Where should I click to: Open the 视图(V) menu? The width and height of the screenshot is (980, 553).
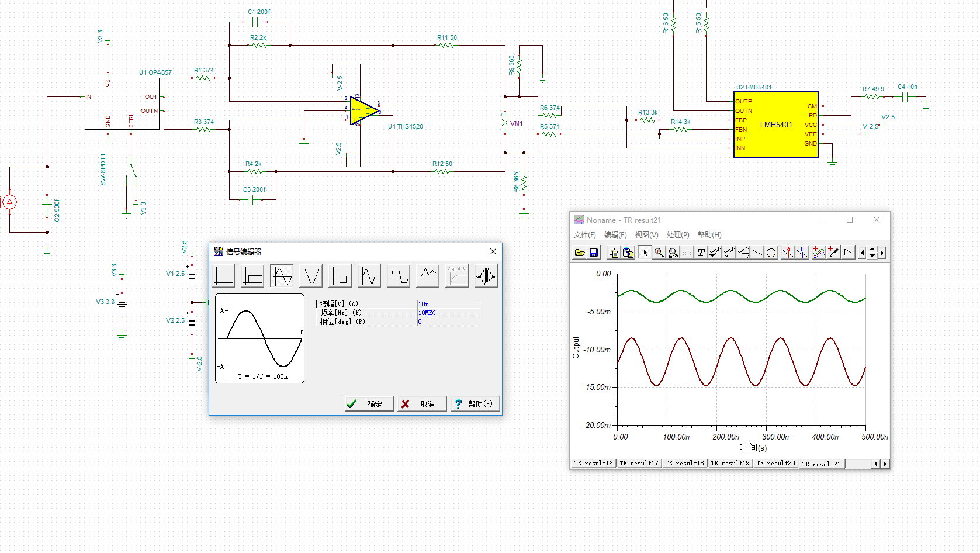pyautogui.click(x=646, y=235)
